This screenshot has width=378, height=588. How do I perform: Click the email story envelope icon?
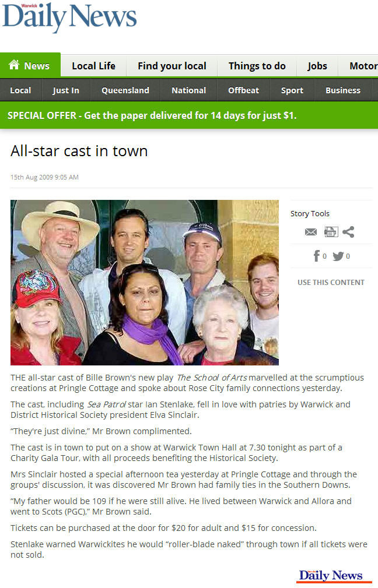[x=311, y=232]
